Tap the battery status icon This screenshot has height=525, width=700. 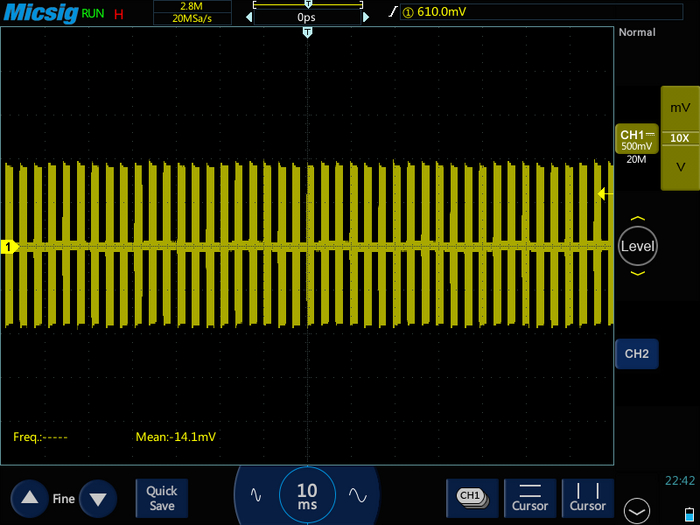coord(687,513)
